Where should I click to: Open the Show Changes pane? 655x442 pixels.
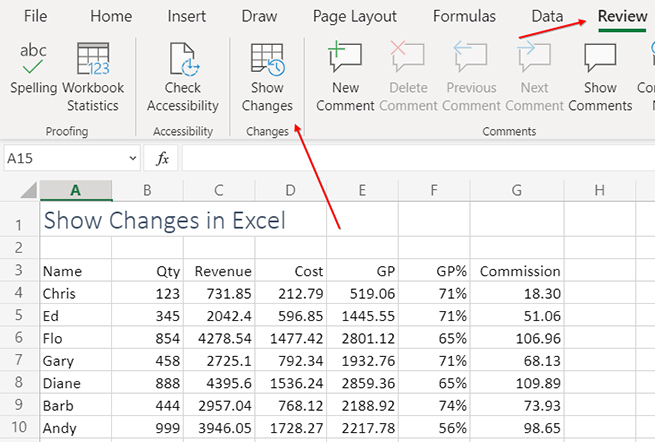coord(267,77)
